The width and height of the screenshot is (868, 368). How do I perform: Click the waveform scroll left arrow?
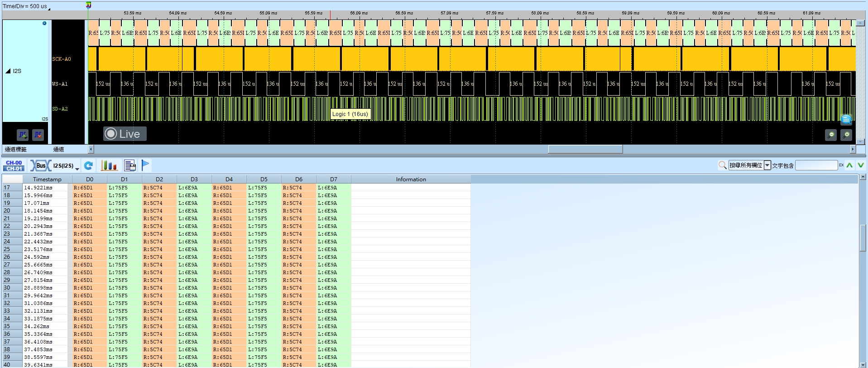tap(91, 149)
